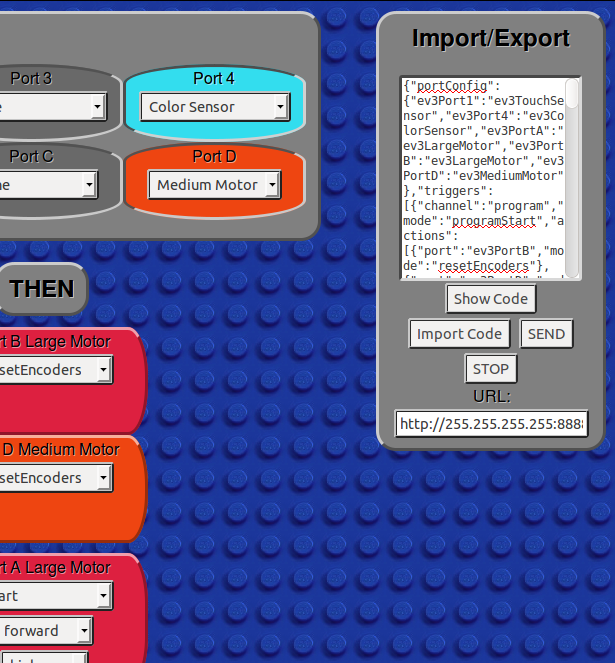The width and height of the screenshot is (615, 663).
Task: Click the D Medium Motor action title
Action: pos(60,449)
